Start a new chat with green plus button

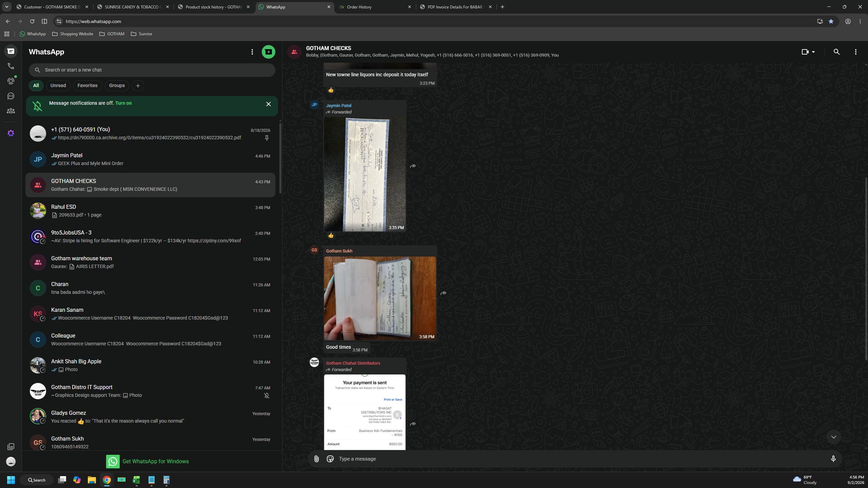(x=268, y=52)
